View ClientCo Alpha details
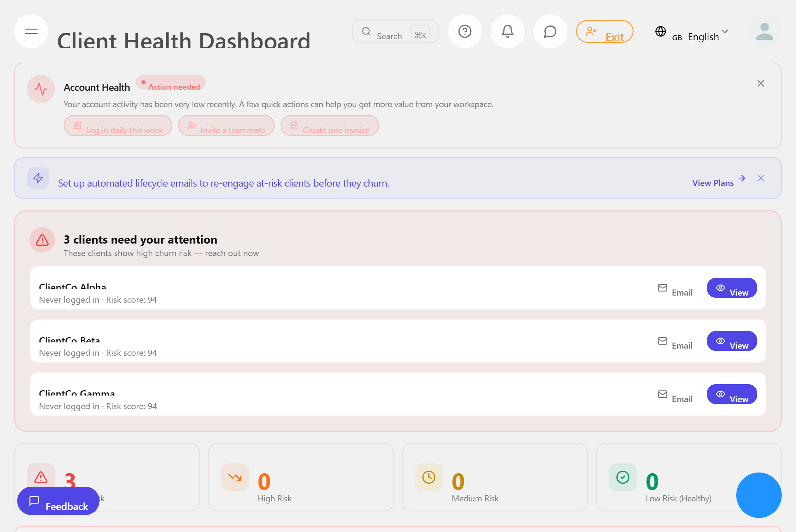The width and height of the screenshot is (796, 532). click(732, 288)
